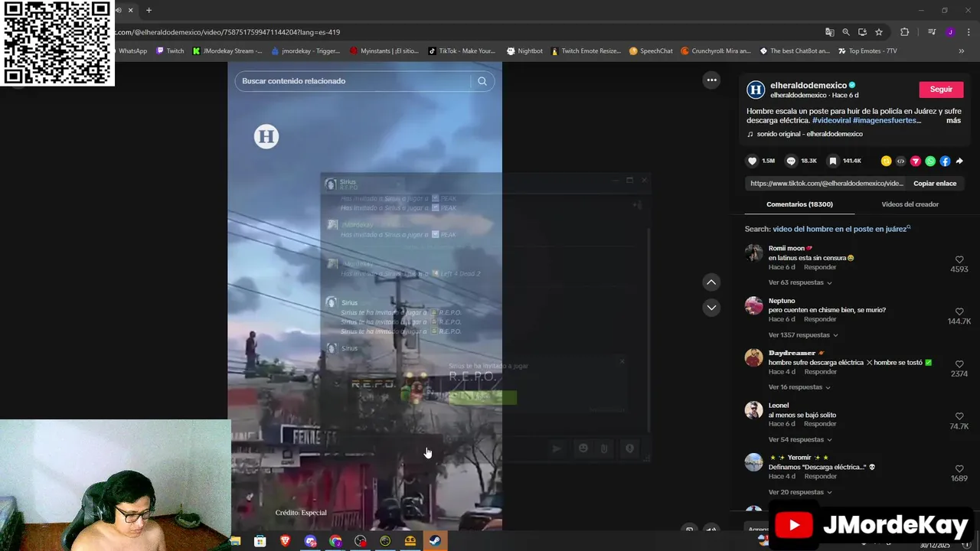Viewport: 980px width, 551px height.
Task: Open Microsoft Store from the taskbar
Action: point(260,541)
